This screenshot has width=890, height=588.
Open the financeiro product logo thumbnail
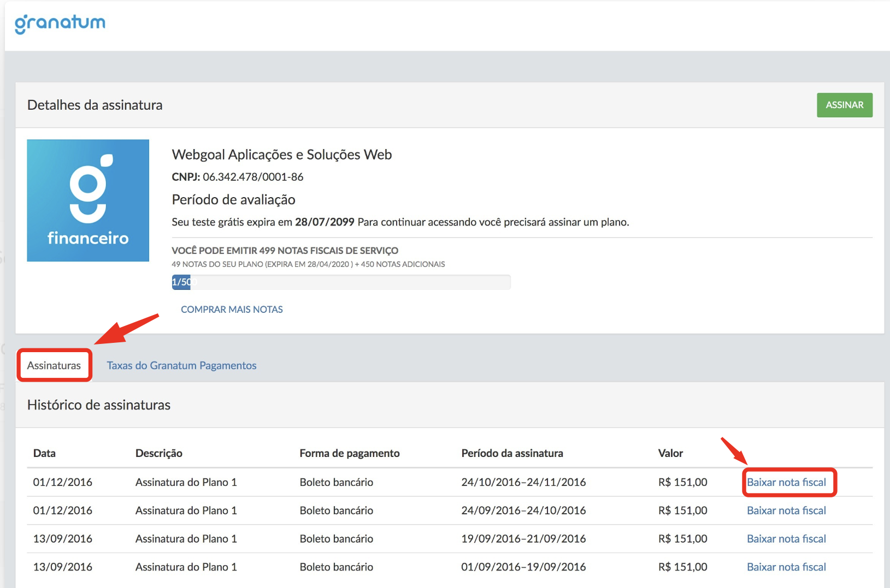[88, 200]
